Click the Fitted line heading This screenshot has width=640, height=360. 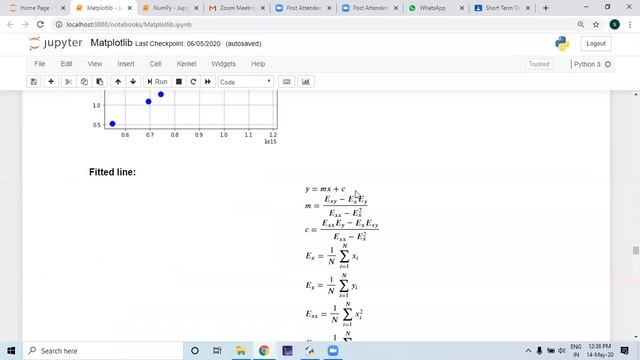coord(112,172)
